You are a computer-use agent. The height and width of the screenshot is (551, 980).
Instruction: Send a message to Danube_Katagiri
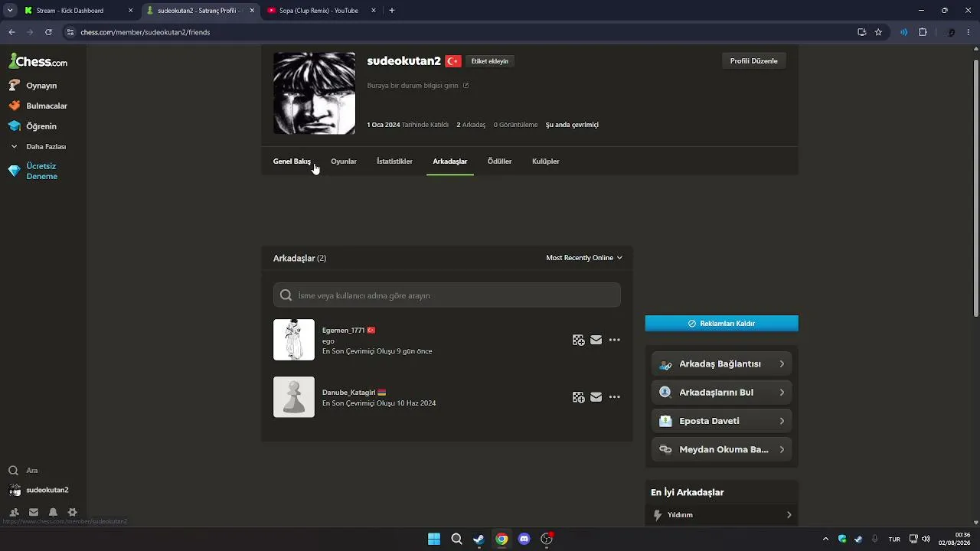tap(596, 397)
